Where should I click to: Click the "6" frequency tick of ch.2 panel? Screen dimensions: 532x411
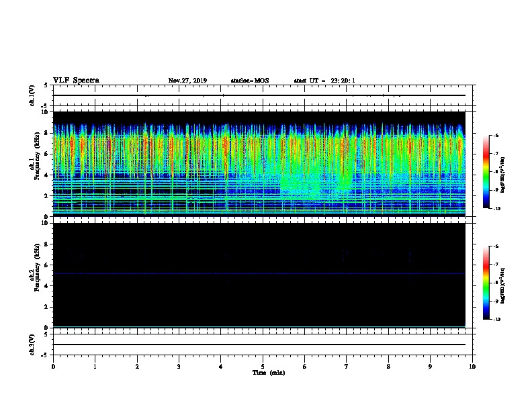tap(46, 265)
